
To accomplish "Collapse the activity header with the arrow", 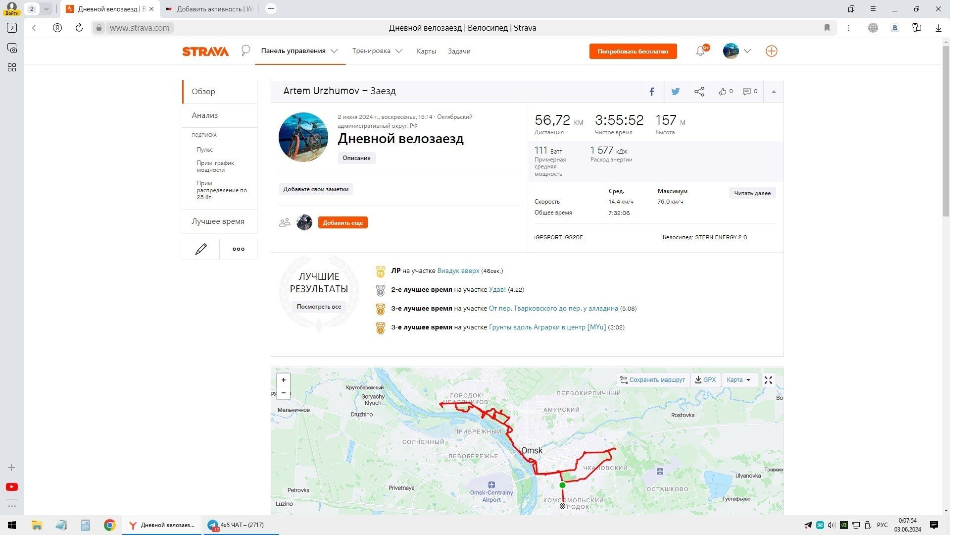I will (774, 92).
